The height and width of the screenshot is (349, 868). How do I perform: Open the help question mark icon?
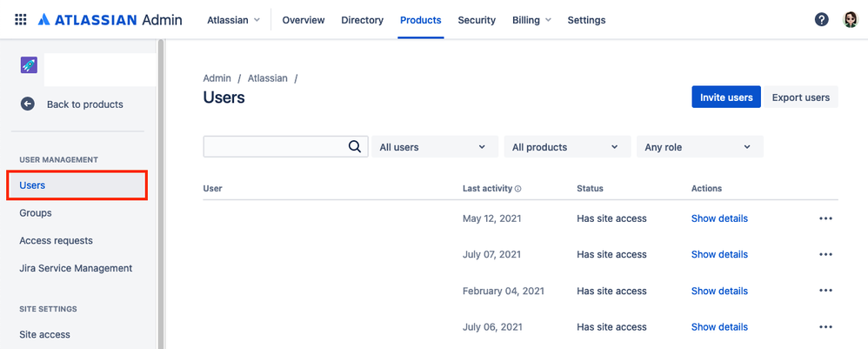pos(821,20)
